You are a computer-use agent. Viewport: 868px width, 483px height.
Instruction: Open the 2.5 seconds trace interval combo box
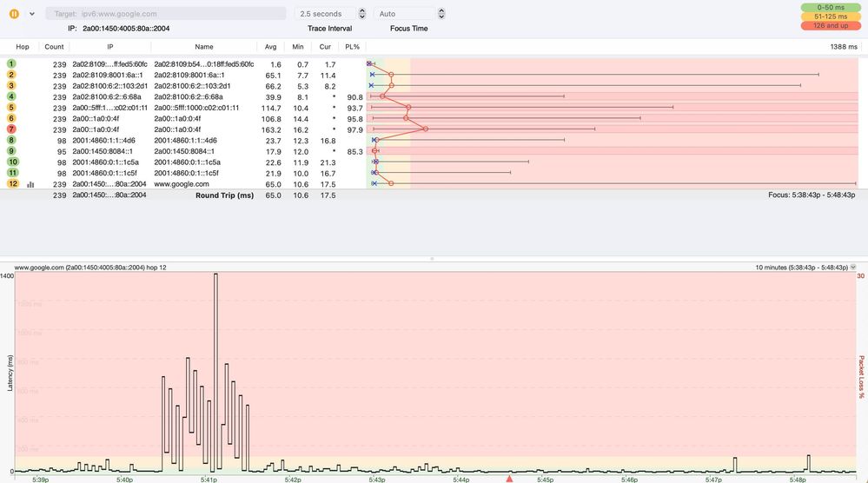tap(326, 14)
